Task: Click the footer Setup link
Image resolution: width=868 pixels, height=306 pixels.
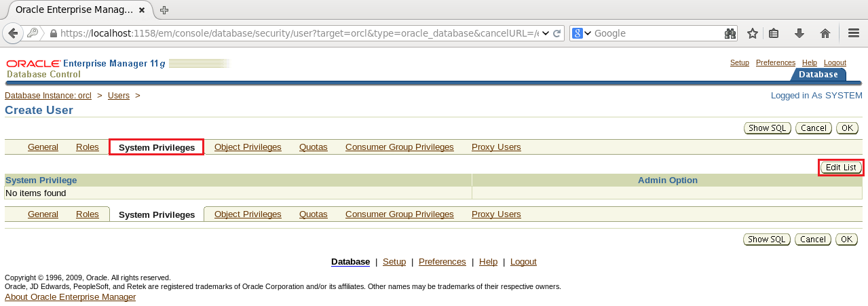Action: click(394, 262)
